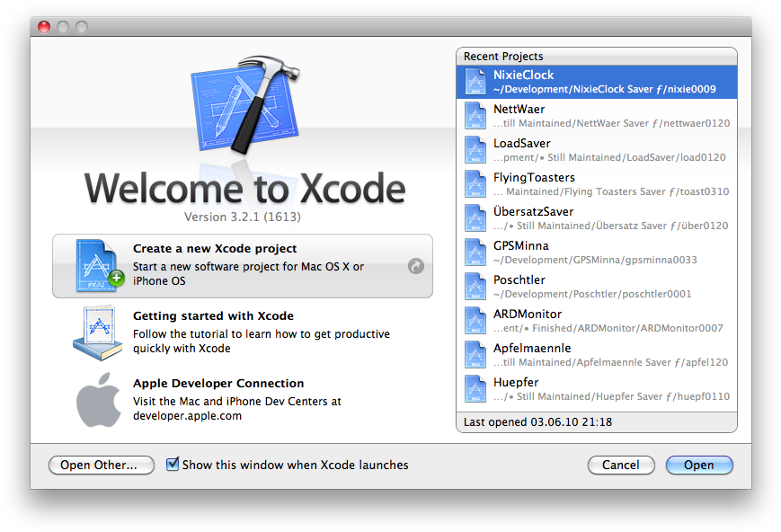Click the Welcome to Xcode heading

[x=244, y=189]
